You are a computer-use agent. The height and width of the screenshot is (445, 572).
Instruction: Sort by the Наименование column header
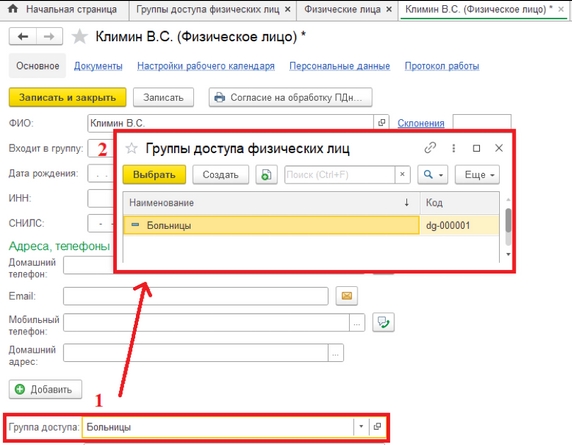pyautogui.click(x=271, y=203)
